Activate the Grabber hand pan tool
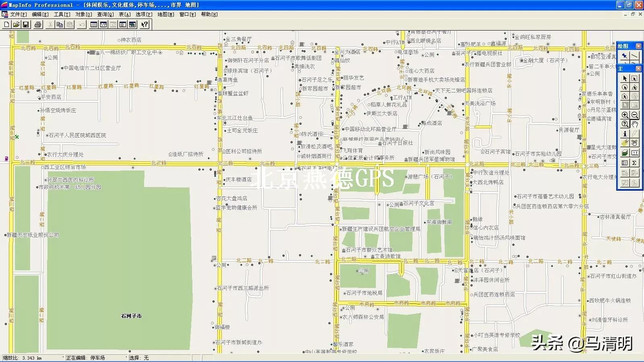The width and height of the screenshot is (644, 362). (634, 124)
